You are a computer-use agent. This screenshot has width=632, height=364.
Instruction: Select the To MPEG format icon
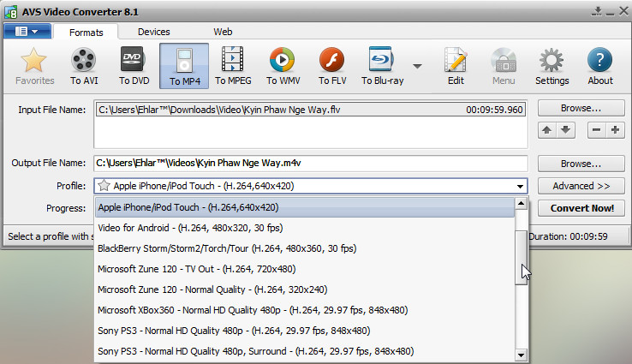click(x=233, y=59)
